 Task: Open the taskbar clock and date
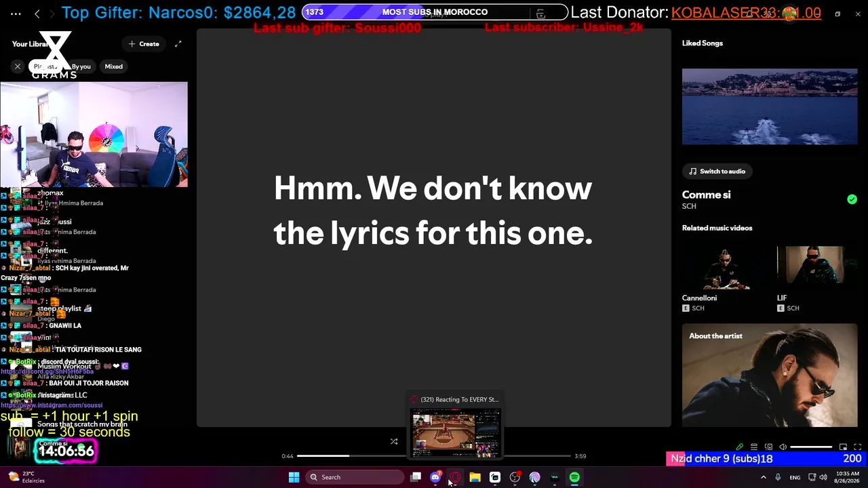pyautogui.click(x=848, y=477)
